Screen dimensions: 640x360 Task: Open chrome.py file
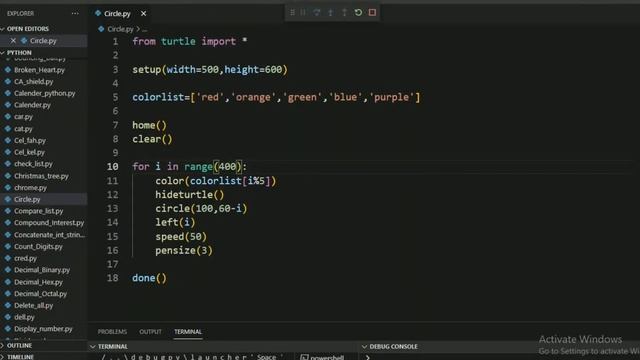pyautogui.click(x=30, y=188)
